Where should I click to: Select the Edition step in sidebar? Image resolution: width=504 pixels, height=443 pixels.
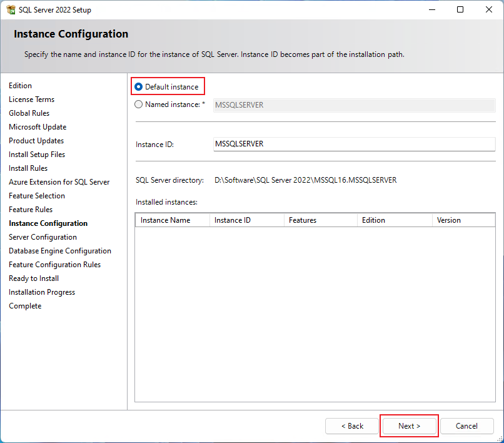pyautogui.click(x=20, y=86)
